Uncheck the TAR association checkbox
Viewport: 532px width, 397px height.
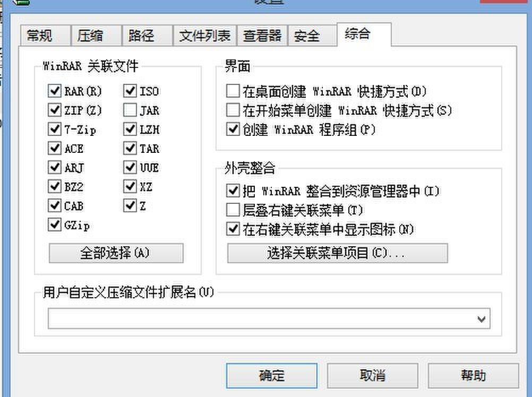(x=130, y=148)
